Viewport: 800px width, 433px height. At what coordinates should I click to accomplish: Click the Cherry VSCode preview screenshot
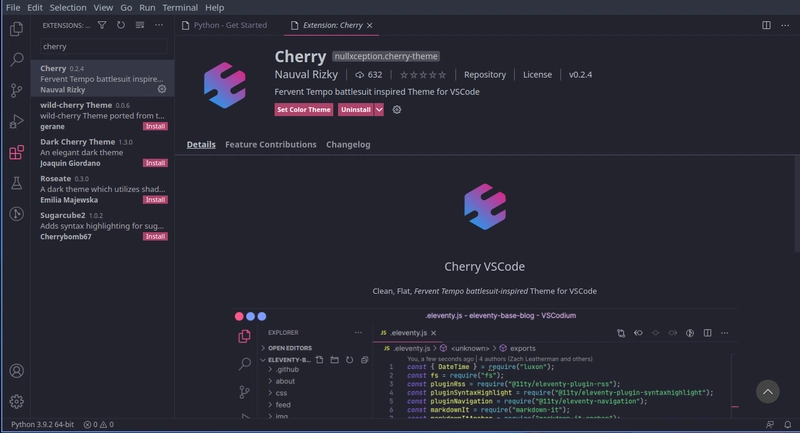(485, 363)
